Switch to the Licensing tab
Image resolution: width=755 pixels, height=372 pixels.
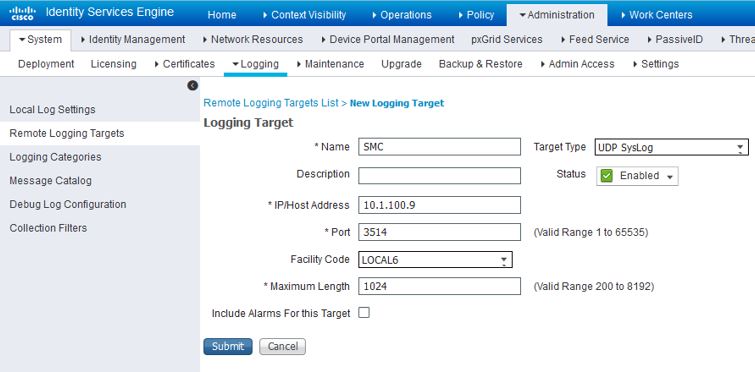[x=114, y=64]
